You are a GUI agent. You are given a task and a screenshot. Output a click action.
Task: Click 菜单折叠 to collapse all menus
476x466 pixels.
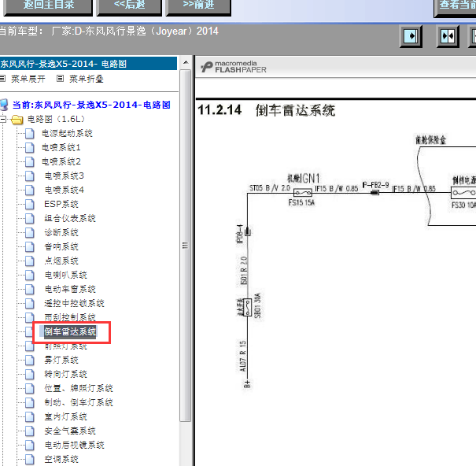pos(87,79)
